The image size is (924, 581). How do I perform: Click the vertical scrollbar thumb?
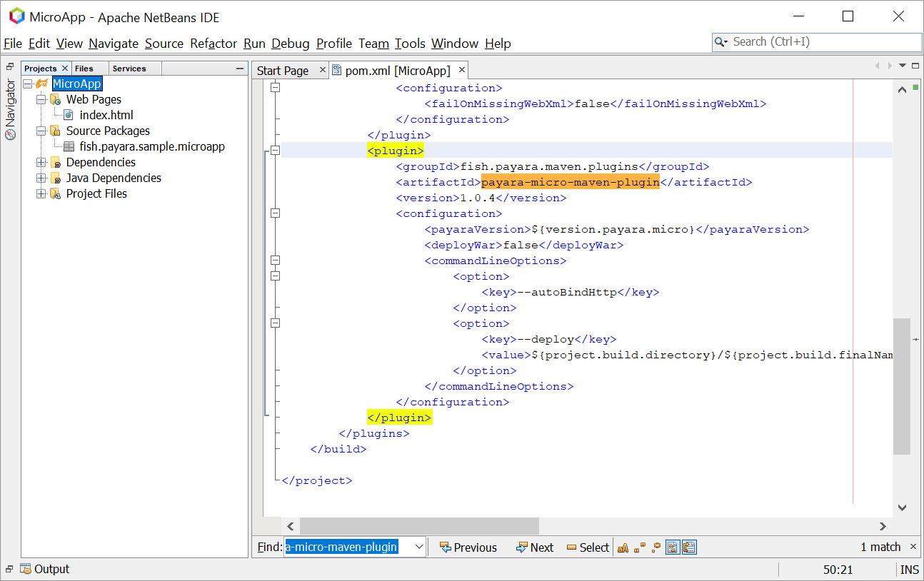[902, 386]
